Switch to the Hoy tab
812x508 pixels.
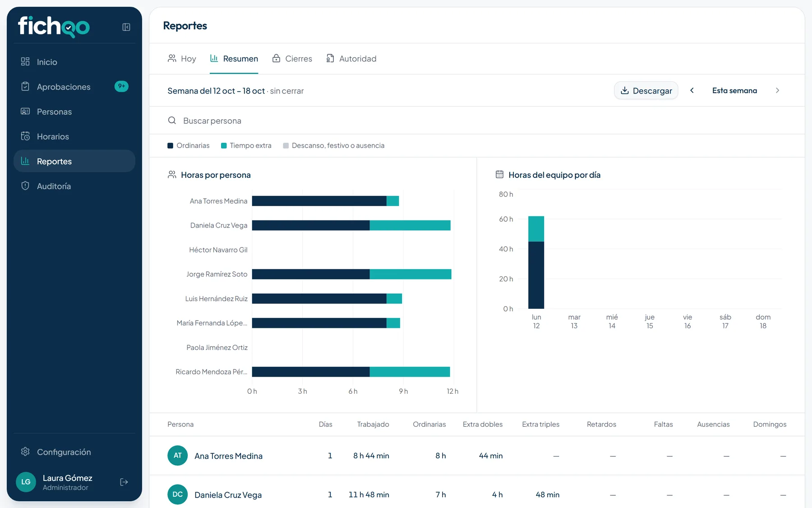[x=182, y=59]
